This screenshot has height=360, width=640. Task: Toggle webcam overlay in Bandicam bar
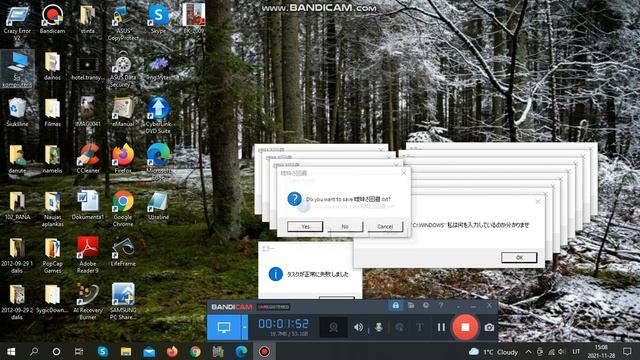click(333, 327)
